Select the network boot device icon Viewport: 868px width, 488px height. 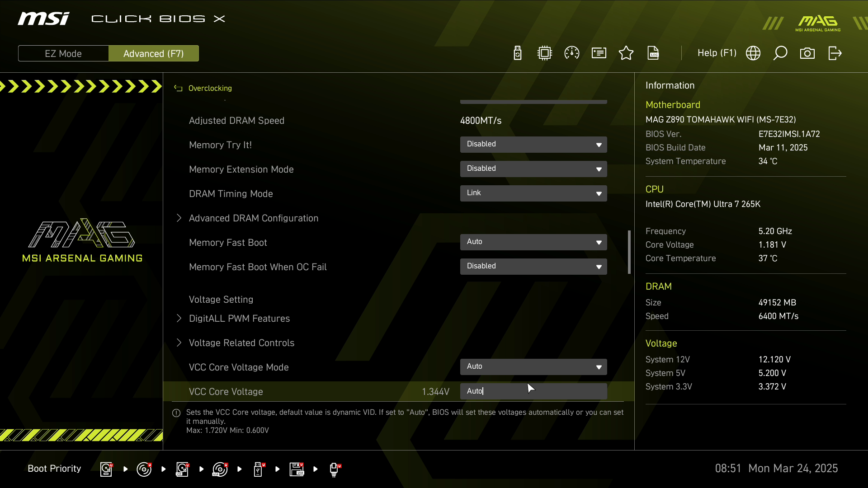click(x=334, y=469)
